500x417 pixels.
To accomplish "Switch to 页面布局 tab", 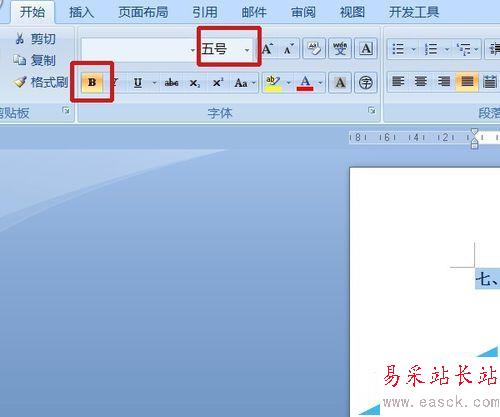I will (143, 12).
